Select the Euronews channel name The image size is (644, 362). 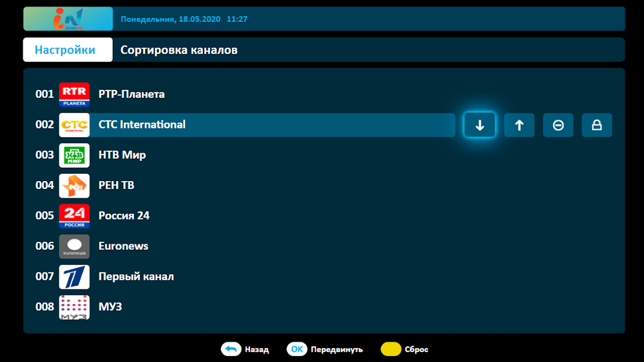[x=124, y=246]
